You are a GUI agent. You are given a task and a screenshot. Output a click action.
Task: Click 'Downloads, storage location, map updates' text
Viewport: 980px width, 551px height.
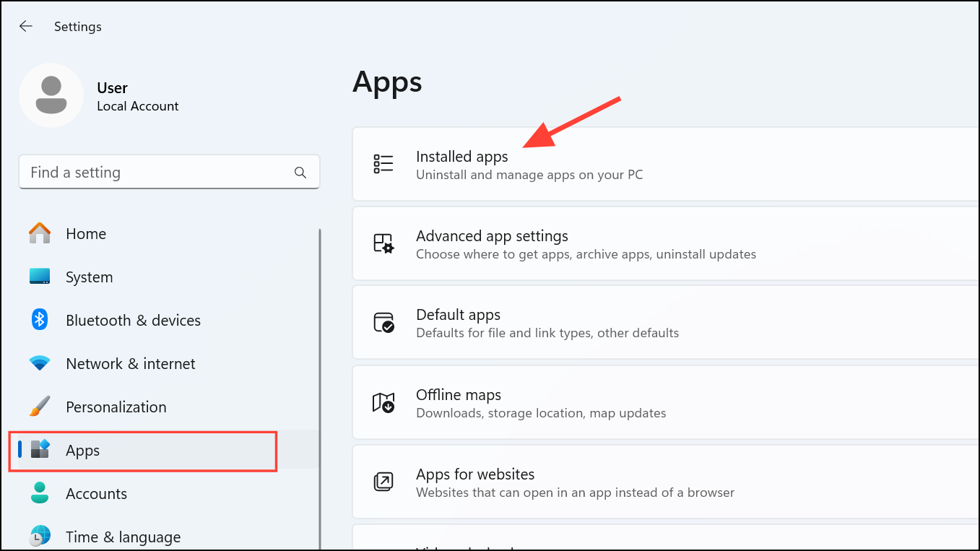pos(541,412)
